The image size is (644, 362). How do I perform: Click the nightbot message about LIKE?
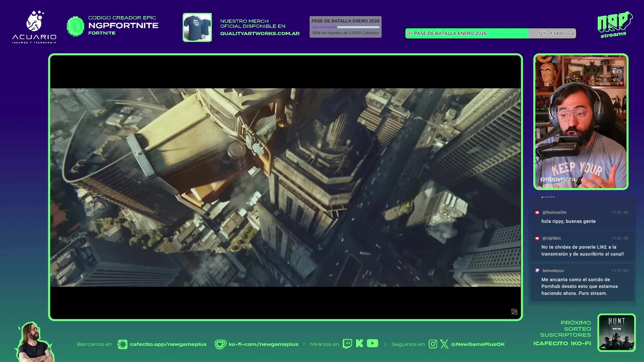pos(583,250)
